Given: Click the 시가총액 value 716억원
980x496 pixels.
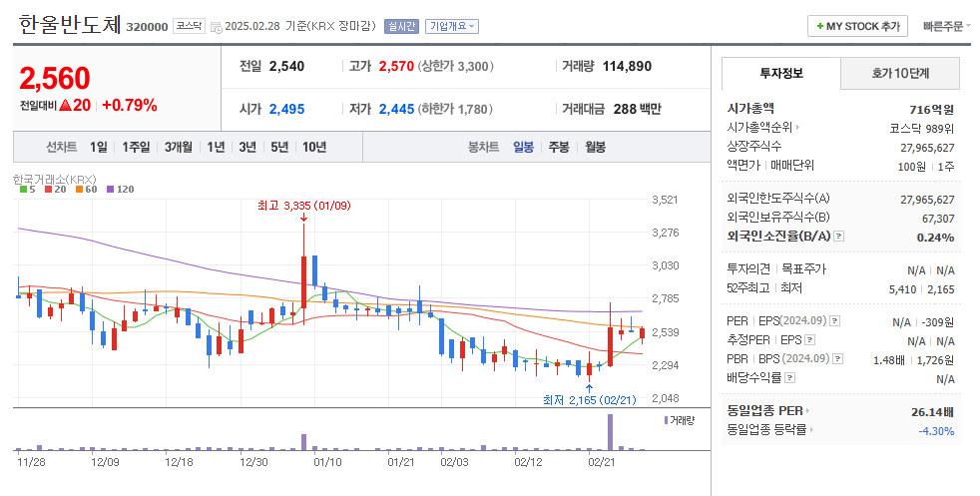Looking at the screenshot, I should pos(931,110).
